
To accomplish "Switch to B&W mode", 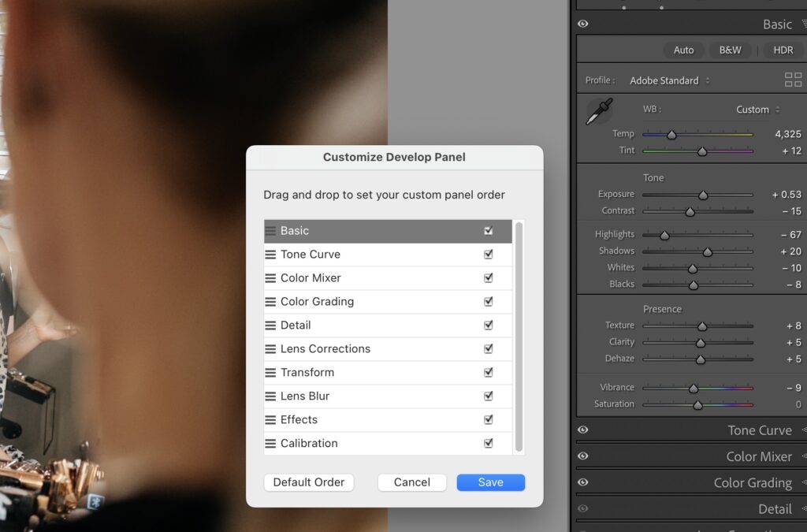I will click(729, 50).
